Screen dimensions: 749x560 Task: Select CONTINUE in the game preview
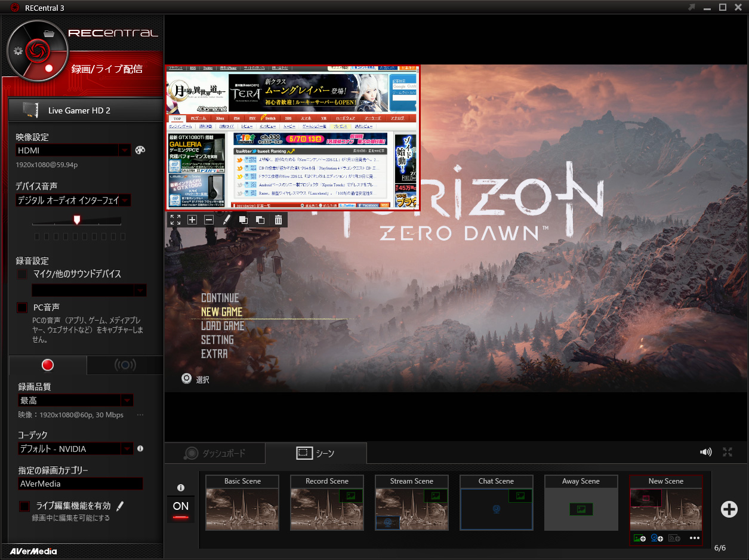[x=220, y=298]
